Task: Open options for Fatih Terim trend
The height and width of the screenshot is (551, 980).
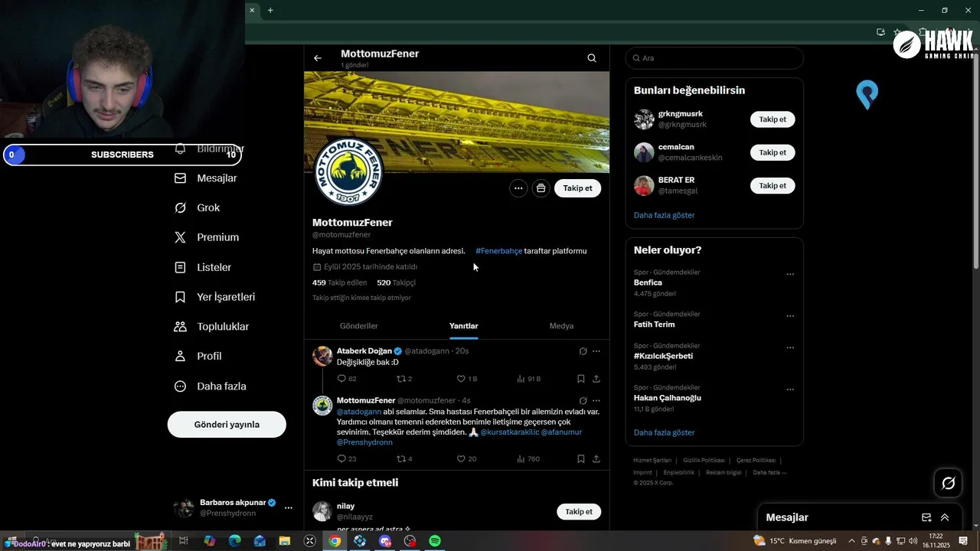Action: point(790,316)
